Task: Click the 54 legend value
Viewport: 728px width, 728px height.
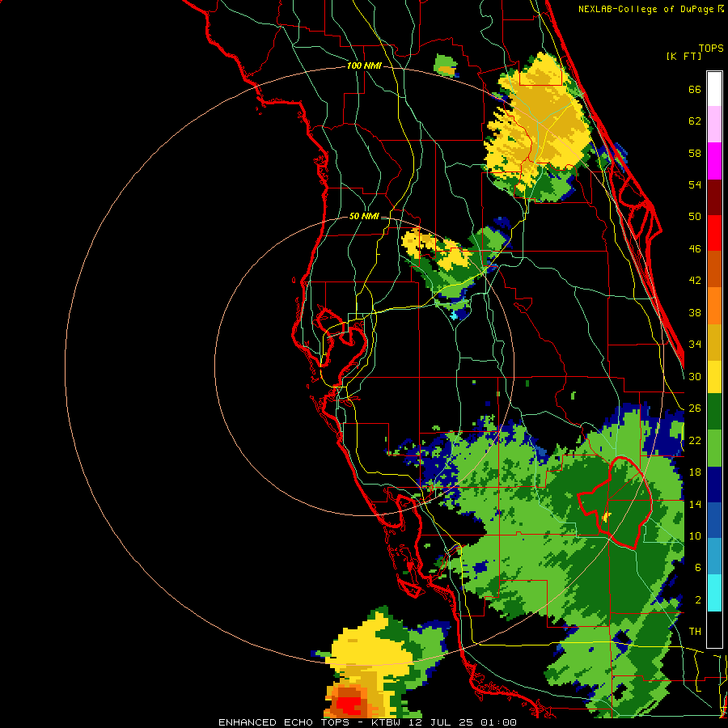Action: 695,184
